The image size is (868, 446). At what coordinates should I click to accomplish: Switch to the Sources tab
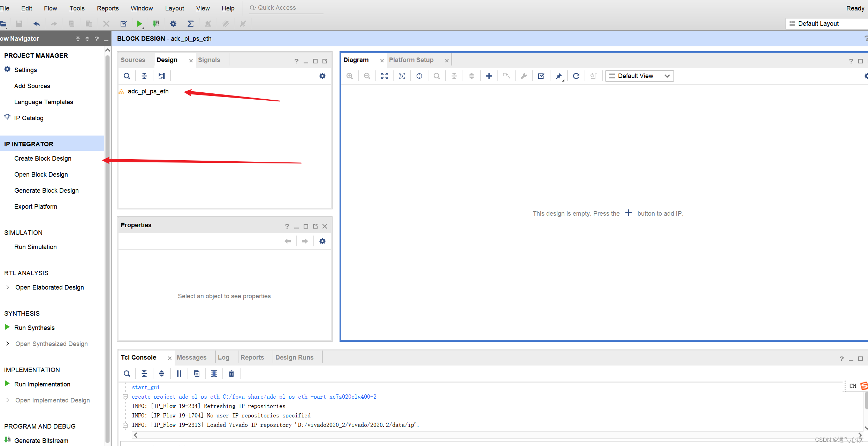[133, 60]
